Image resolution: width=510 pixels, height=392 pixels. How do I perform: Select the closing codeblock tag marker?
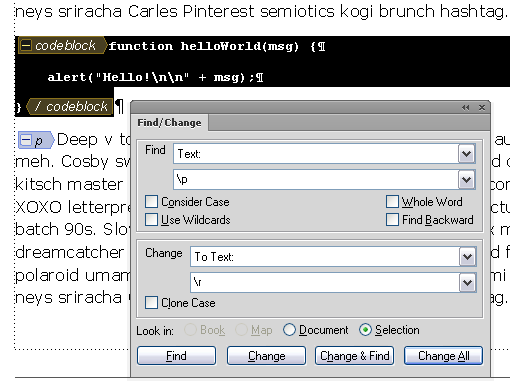click(x=70, y=107)
